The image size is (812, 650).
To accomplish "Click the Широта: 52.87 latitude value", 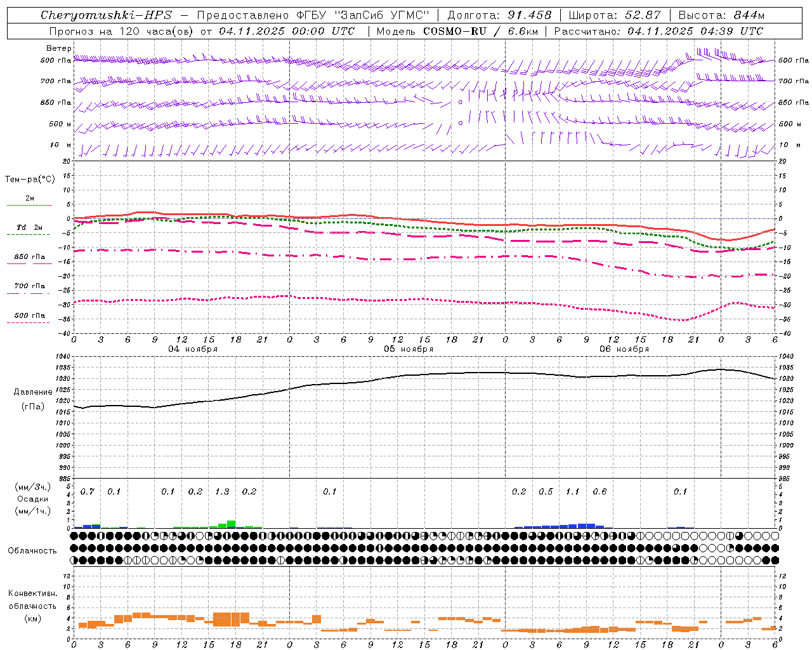I will [615, 15].
